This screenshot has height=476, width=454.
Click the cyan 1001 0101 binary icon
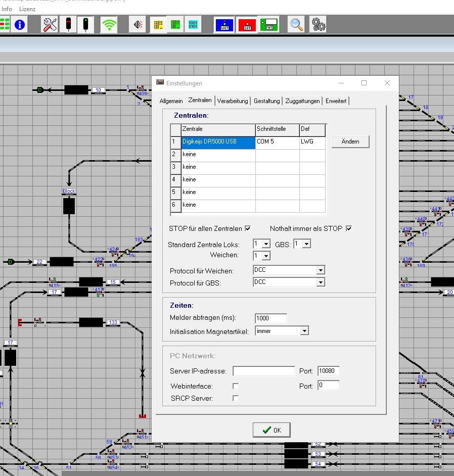193,25
